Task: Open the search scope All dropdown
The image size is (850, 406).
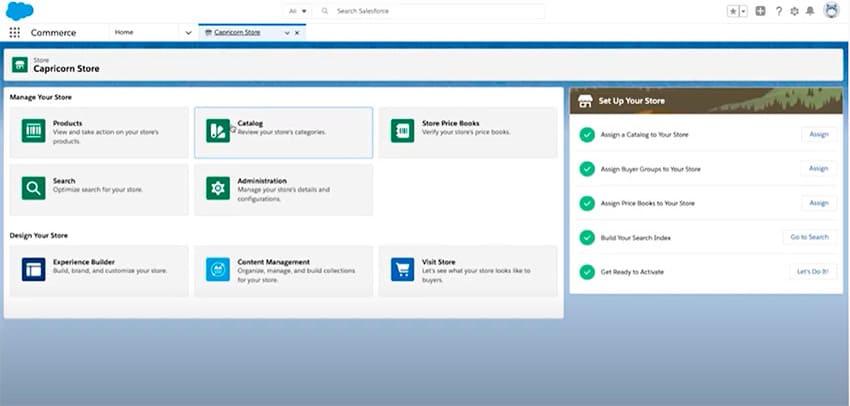Action: (x=298, y=11)
